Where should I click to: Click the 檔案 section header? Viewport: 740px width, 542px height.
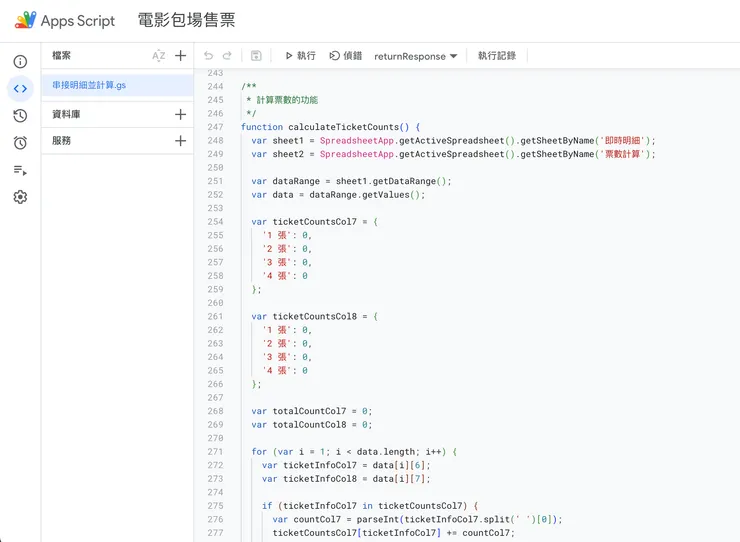pyautogui.click(x=61, y=56)
